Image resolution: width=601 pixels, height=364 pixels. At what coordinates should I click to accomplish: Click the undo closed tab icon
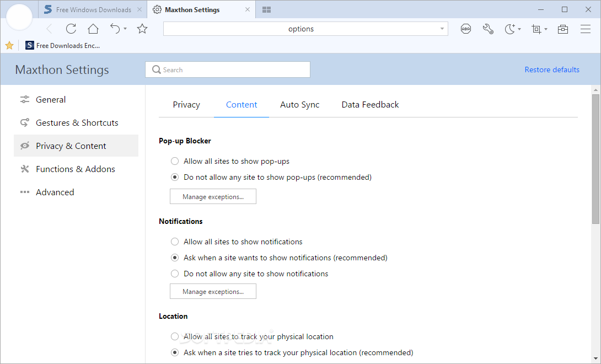click(x=115, y=29)
